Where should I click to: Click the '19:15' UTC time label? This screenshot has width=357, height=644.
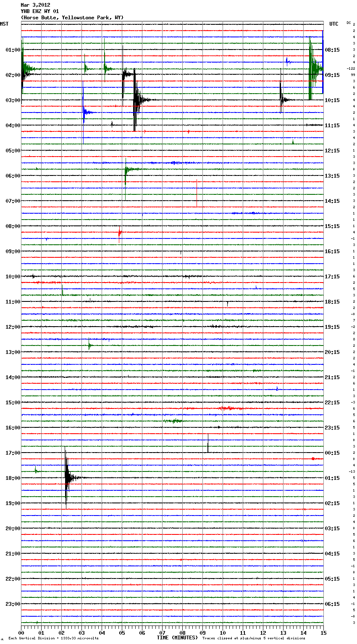pos(332,327)
